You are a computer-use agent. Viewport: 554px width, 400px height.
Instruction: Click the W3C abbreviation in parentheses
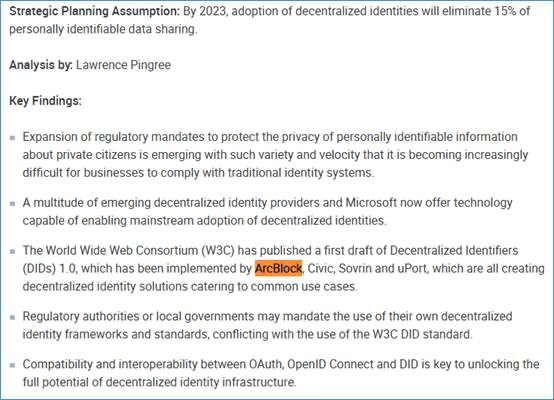click(x=218, y=251)
